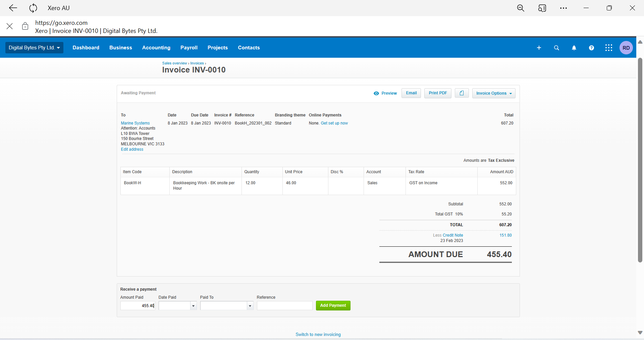The image size is (644, 340).
Task: Open the Contacts menu
Action: coord(249,48)
